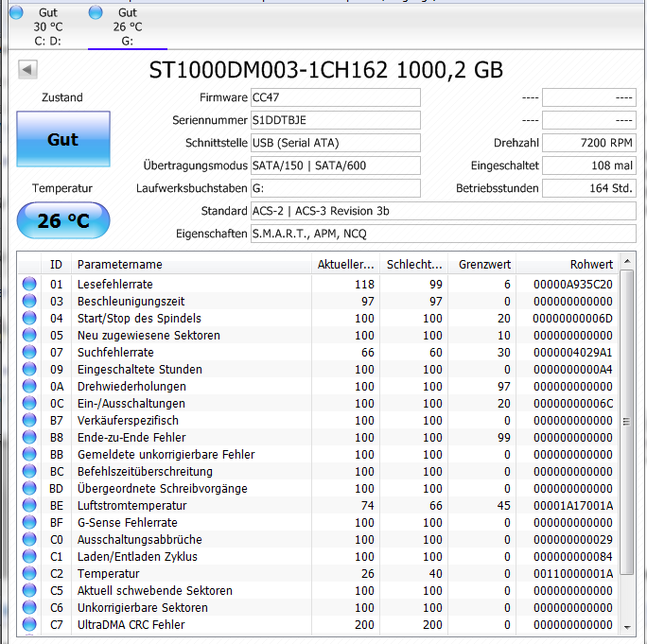Select the Luftstromtemperatur parameter name
The width and height of the screenshot is (647, 644).
[131, 505]
